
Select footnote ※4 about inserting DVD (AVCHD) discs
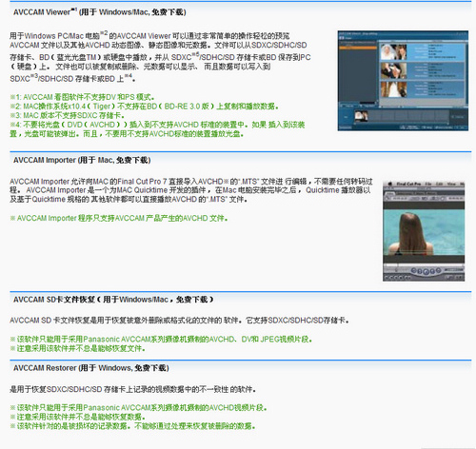click(157, 129)
